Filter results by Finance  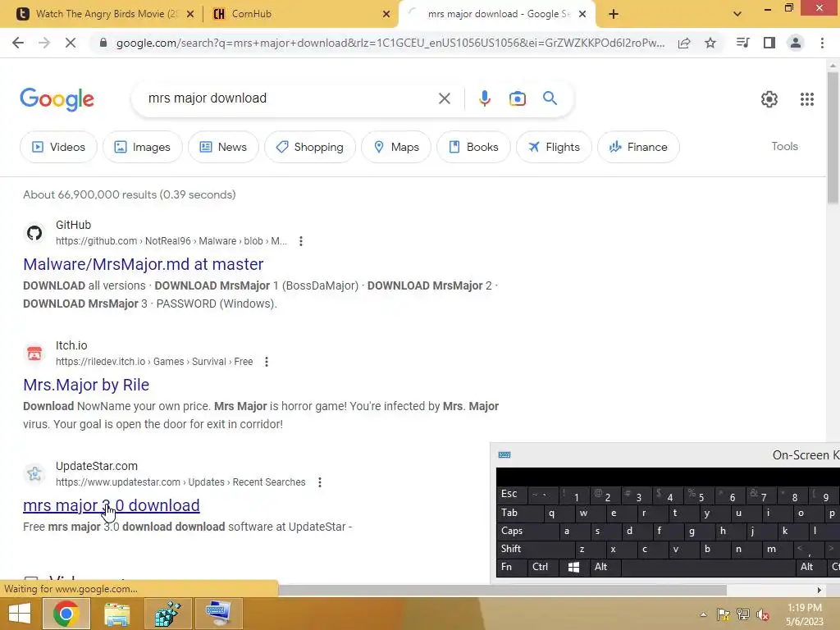pyautogui.click(x=638, y=147)
